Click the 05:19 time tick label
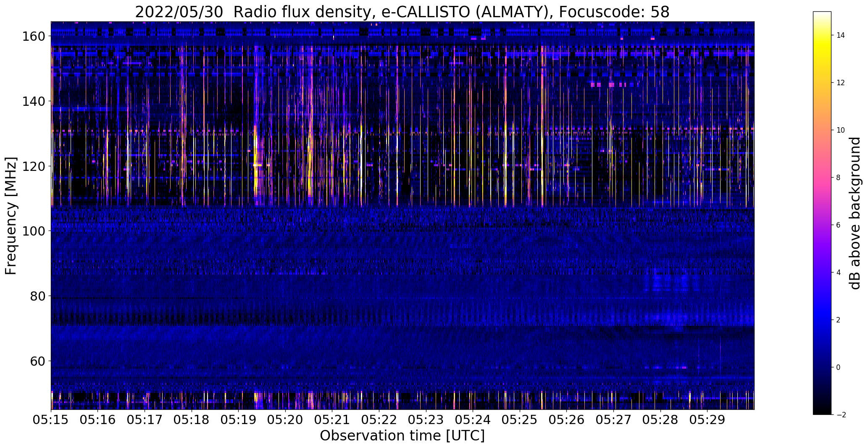The height and width of the screenshot is (448, 868). tap(239, 420)
